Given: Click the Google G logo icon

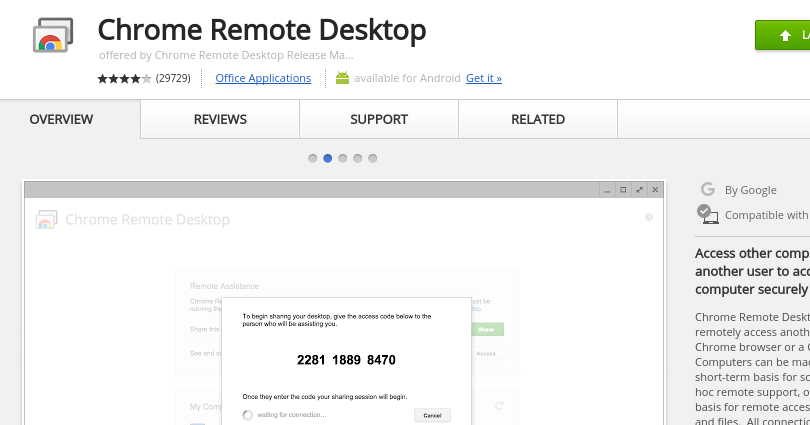Looking at the screenshot, I should tap(708, 189).
